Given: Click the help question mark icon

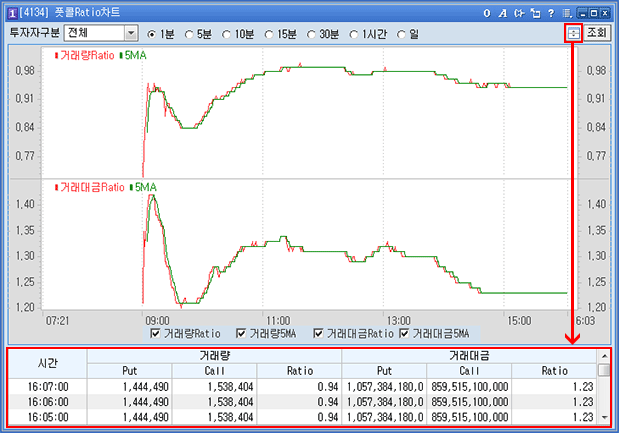Looking at the screenshot, I should (x=551, y=13).
